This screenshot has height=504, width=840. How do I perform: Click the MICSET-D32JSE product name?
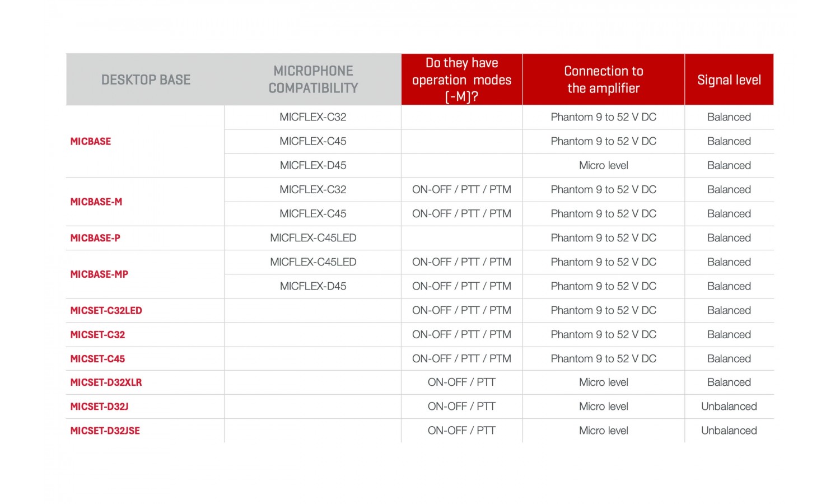point(105,431)
